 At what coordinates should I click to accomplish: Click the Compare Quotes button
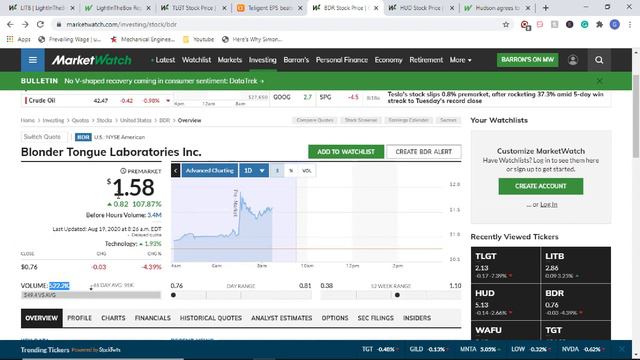[315, 120]
